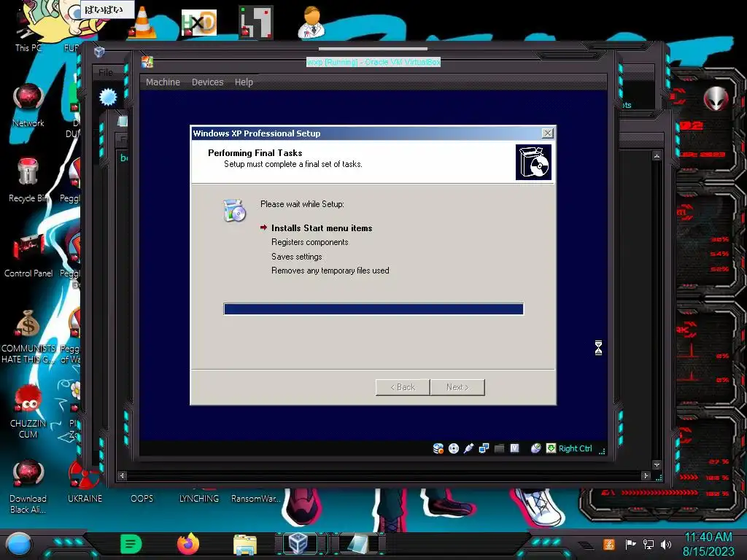747x560 pixels.
Task: Switch to VirtualBox cube taskbar icon
Action: tap(300, 543)
